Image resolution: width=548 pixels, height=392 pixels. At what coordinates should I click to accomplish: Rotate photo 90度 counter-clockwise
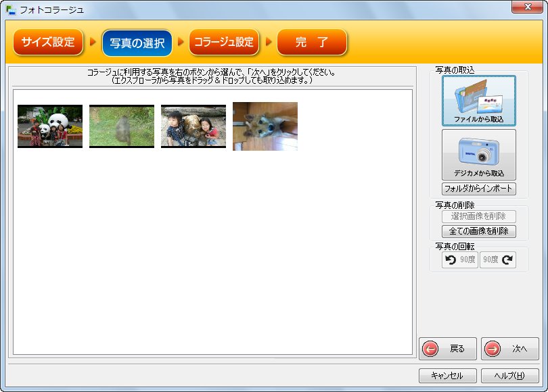coord(460,260)
